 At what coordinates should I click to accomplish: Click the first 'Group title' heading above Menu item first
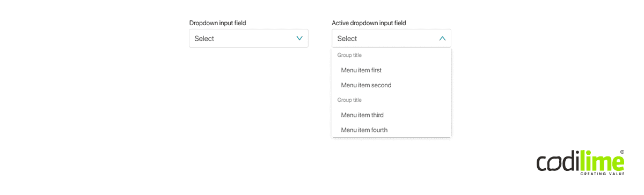349,55
